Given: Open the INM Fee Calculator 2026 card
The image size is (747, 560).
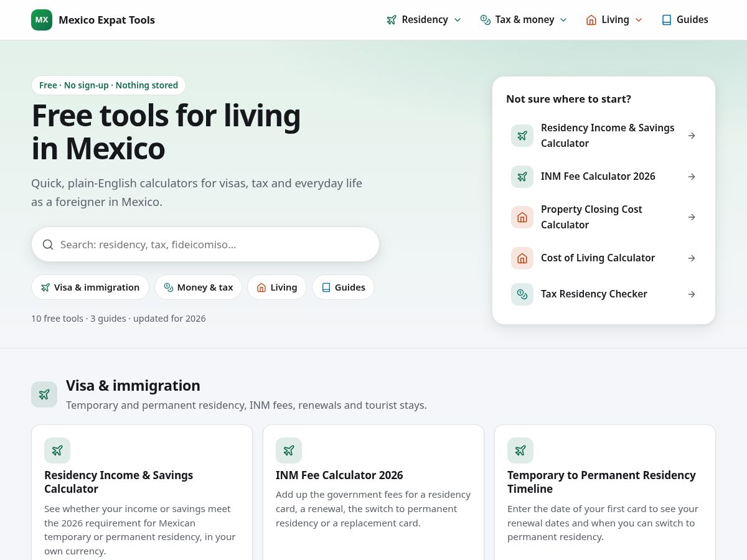Looking at the screenshot, I should click(x=374, y=493).
